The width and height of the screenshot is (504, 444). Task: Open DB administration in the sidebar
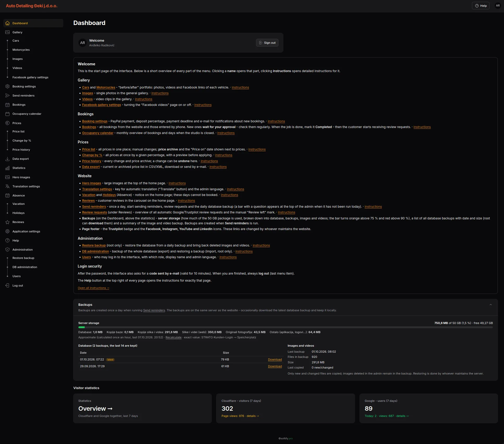point(25,267)
